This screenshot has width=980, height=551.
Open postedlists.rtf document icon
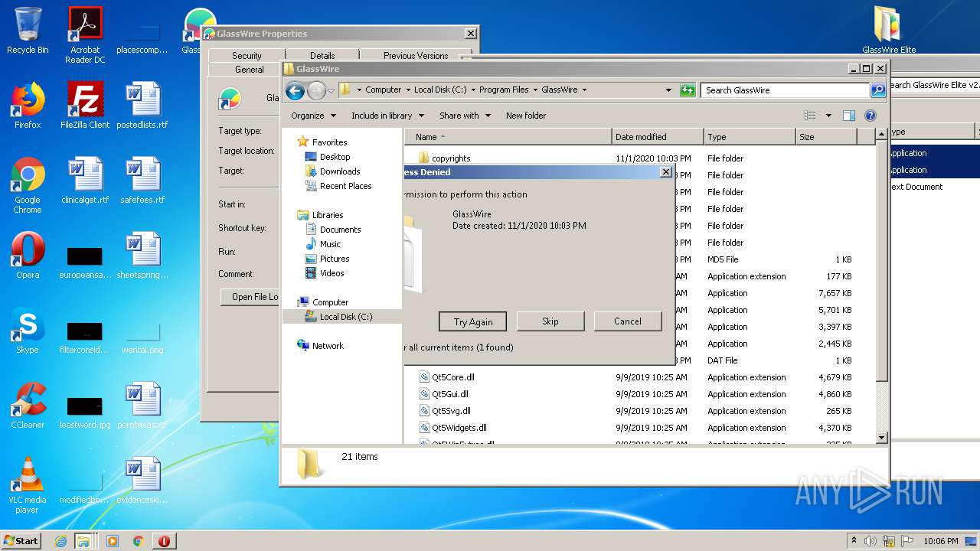click(142, 106)
